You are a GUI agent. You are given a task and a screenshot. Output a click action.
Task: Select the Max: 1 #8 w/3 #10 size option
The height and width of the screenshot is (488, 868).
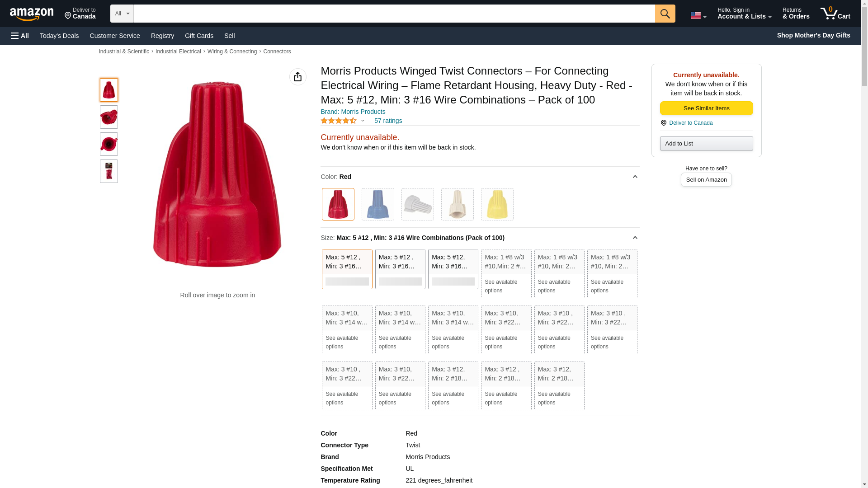(506, 273)
